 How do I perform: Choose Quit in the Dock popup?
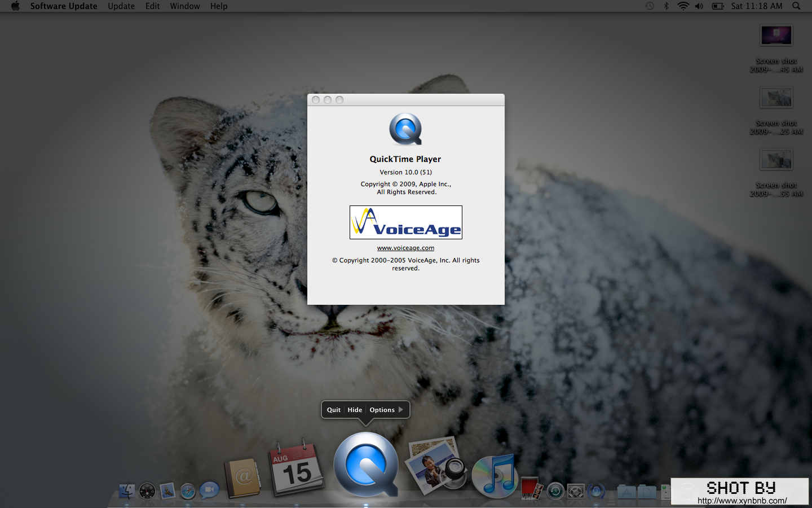[334, 410]
